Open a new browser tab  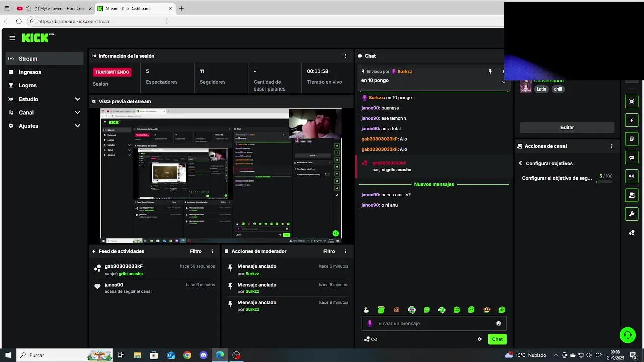[182, 9]
